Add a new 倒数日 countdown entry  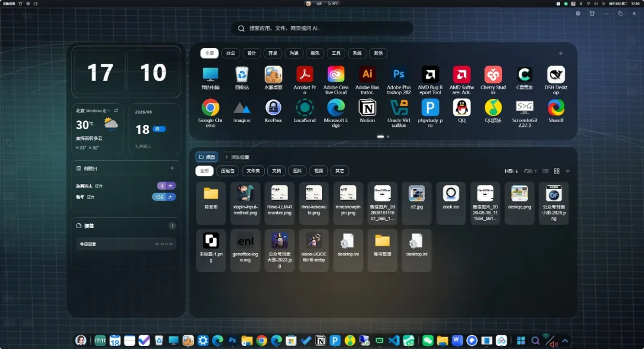(172, 168)
